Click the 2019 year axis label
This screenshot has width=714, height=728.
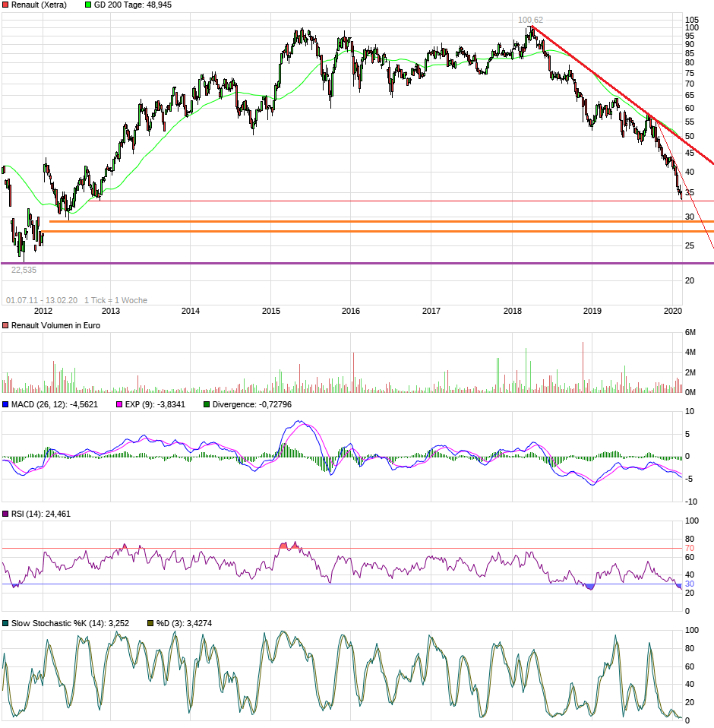click(x=592, y=311)
